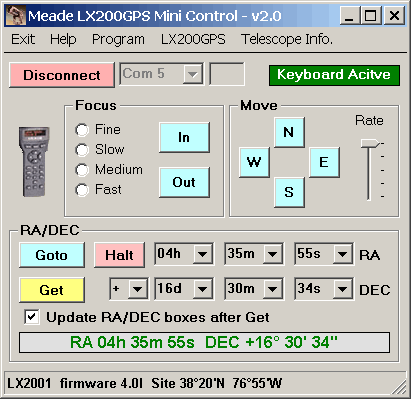This screenshot has width=411, height=399.
Task: Click the Site 38°20'N 76°55'W status text
Action: click(216, 383)
